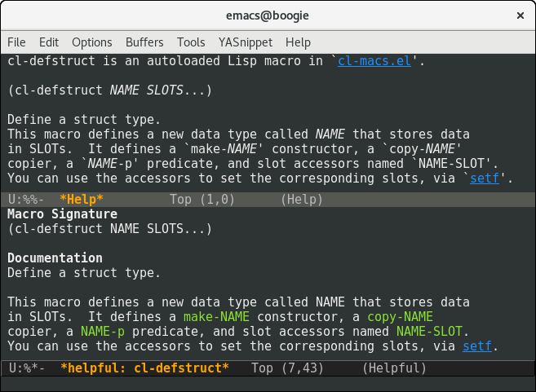Open the Options menu
Viewport: 536px width, 392px height.
click(92, 42)
